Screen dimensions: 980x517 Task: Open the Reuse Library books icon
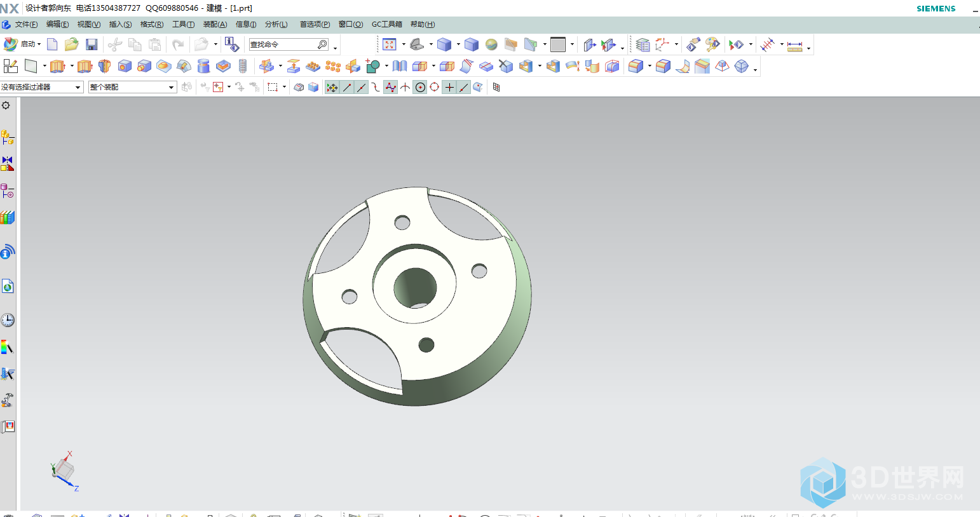tap(7, 218)
